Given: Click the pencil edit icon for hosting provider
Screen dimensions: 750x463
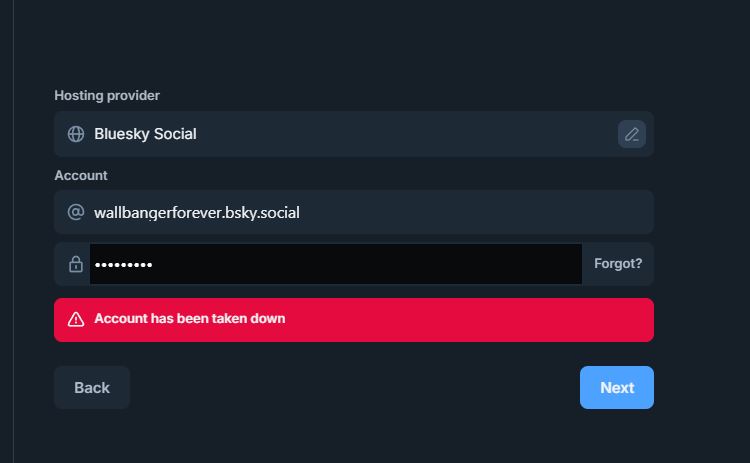Looking at the screenshot, I should click(631, 134).
